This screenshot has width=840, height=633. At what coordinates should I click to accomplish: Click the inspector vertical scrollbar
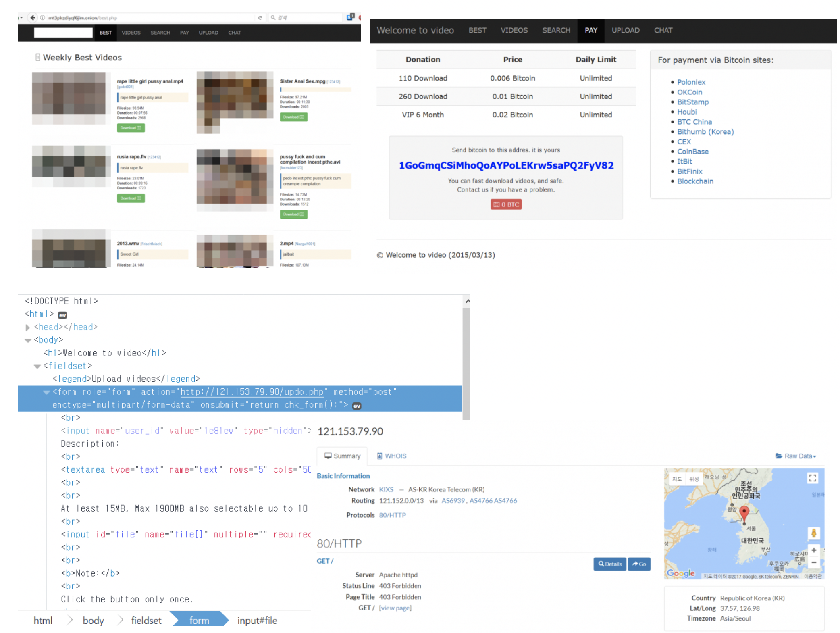point(466,363)
